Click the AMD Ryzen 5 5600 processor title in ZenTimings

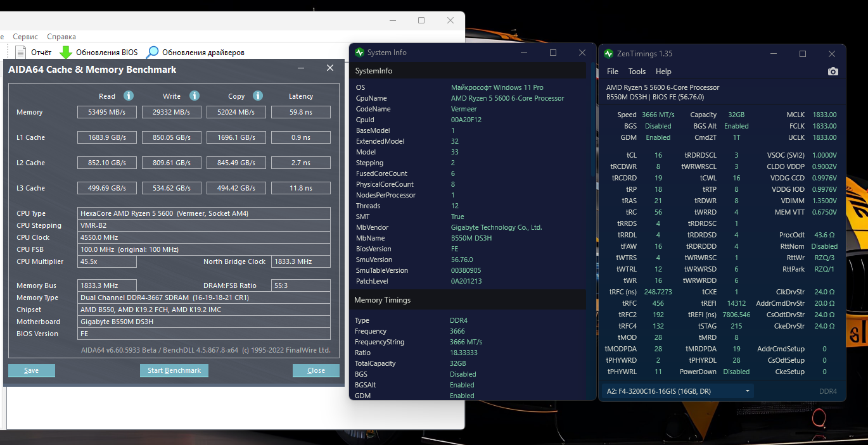(x=663, y=87)
